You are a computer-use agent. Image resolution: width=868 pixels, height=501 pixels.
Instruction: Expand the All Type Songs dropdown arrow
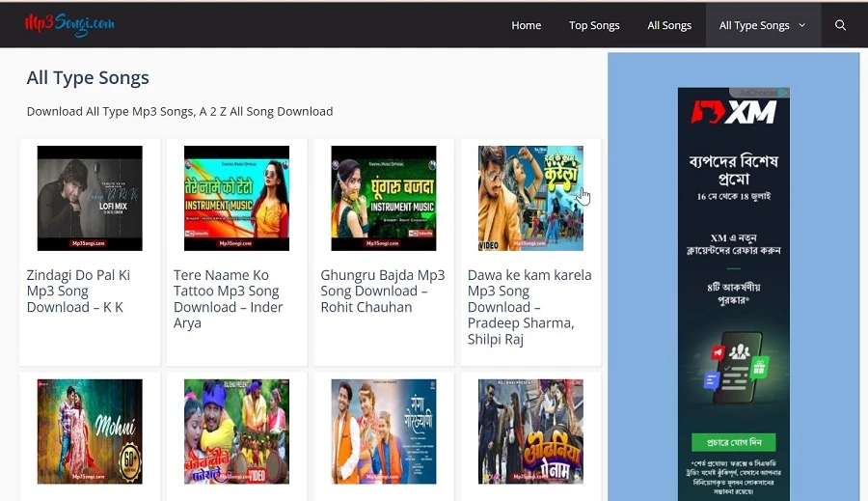[x=802, y=25]
